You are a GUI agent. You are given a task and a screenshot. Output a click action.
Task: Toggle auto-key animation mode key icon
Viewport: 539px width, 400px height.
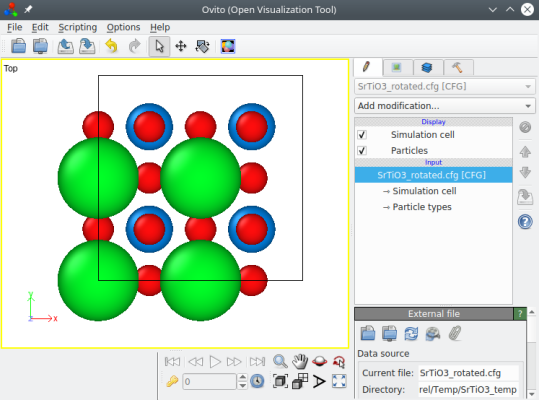(x=173, y=381)
